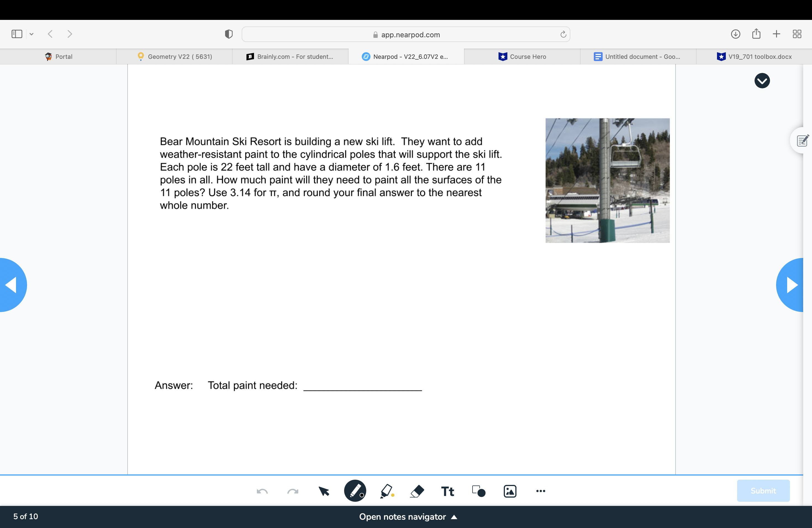The width and height of the screenshot is (812, 528).
Task: Select the Pen drawing tool
Action: 355,491
